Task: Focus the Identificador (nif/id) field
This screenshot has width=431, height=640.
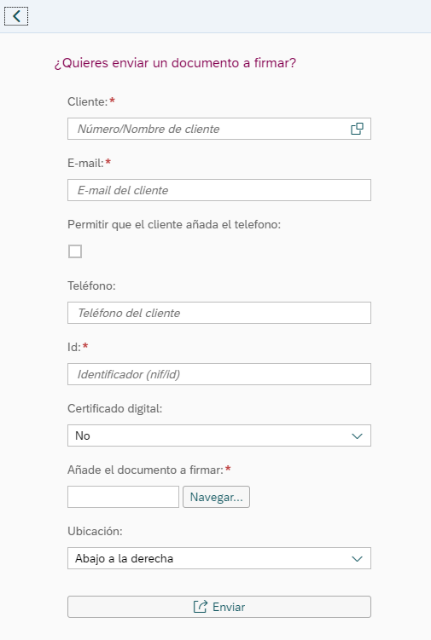Action: coord(219,374)
